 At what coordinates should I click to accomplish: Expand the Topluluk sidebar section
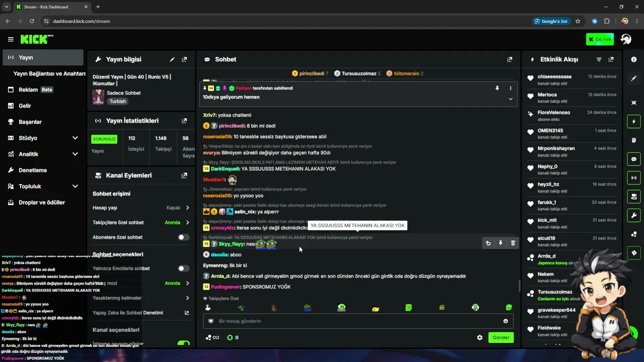click(x=75, y=186)
